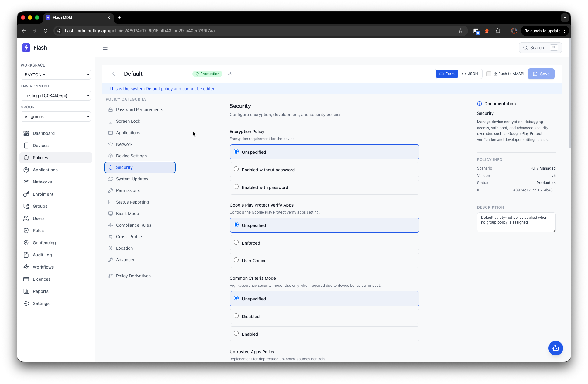Click the Workflows lightning icon in sidebar
Viewport: 588px width, 384px height.
tap(26, 267)
